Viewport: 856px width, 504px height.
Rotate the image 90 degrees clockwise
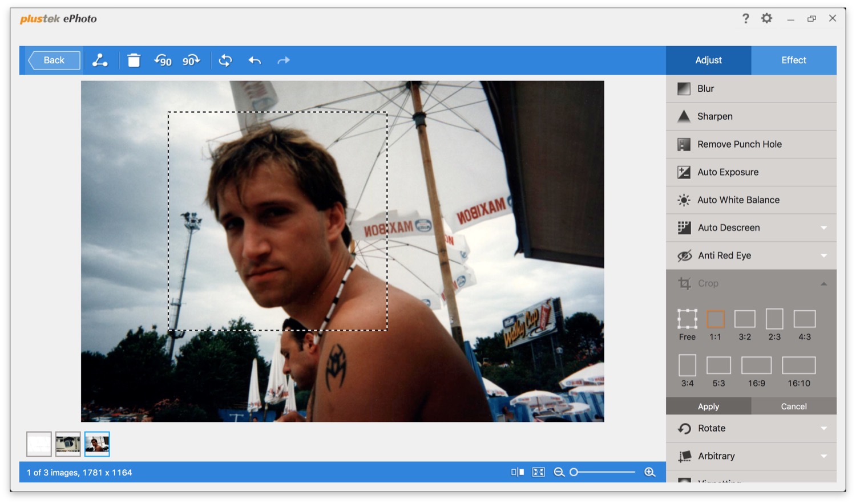[191, 60]
